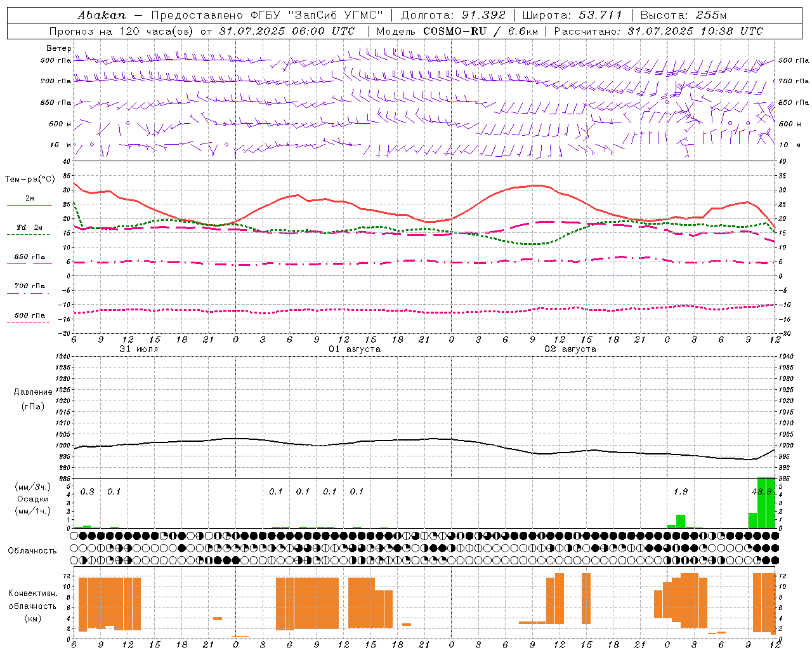The width and height of the screenshot is (812, 650).
Task: Click the Осадки precipitation panel label
Action: pyautogui.click(x=33, y=499)
